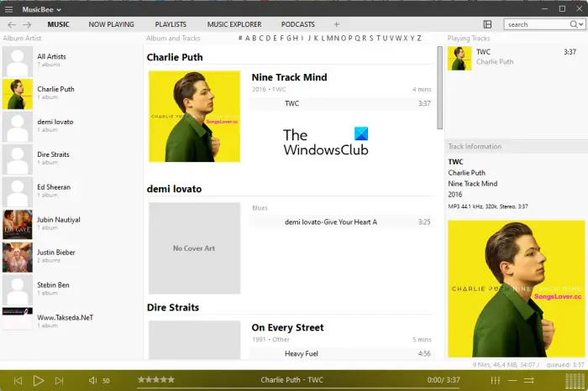Go back with the left arrow

pyautogui.click(x=12, y=24)
